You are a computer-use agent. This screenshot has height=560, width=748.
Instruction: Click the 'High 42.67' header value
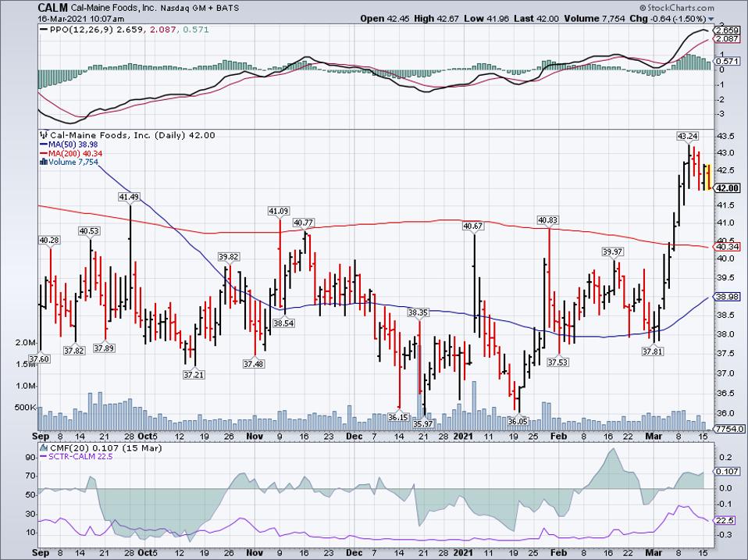pos(436,19)
